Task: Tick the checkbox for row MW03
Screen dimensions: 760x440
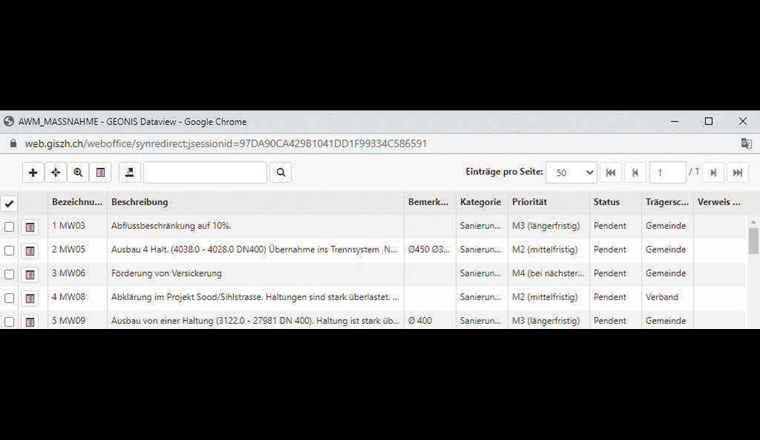Action: (x=10, y=227)
